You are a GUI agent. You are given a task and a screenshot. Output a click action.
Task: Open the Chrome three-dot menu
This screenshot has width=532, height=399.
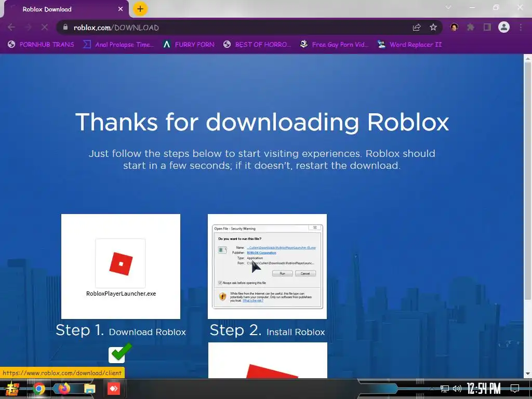click(x=521, y=27)
